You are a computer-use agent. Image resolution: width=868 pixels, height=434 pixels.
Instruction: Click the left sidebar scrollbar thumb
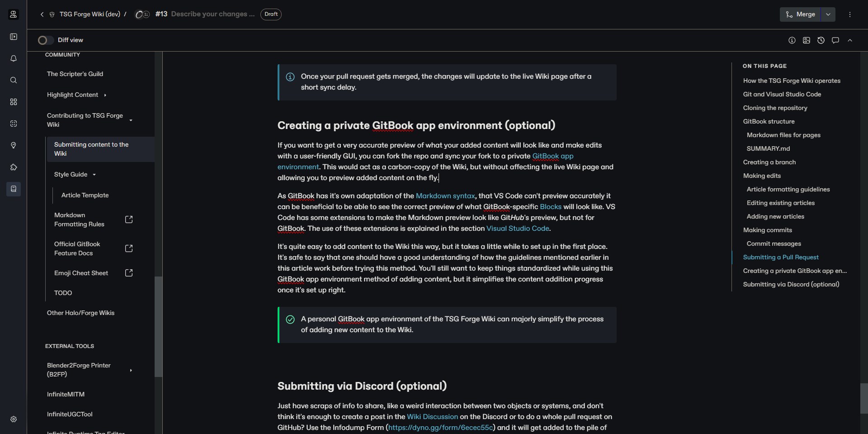click(158, 327)
